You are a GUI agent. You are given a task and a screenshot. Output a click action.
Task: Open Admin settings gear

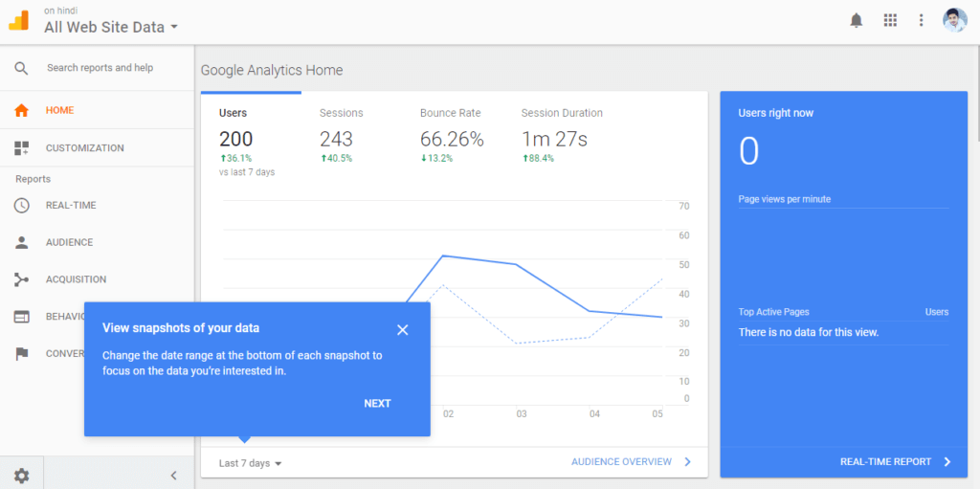21,476
